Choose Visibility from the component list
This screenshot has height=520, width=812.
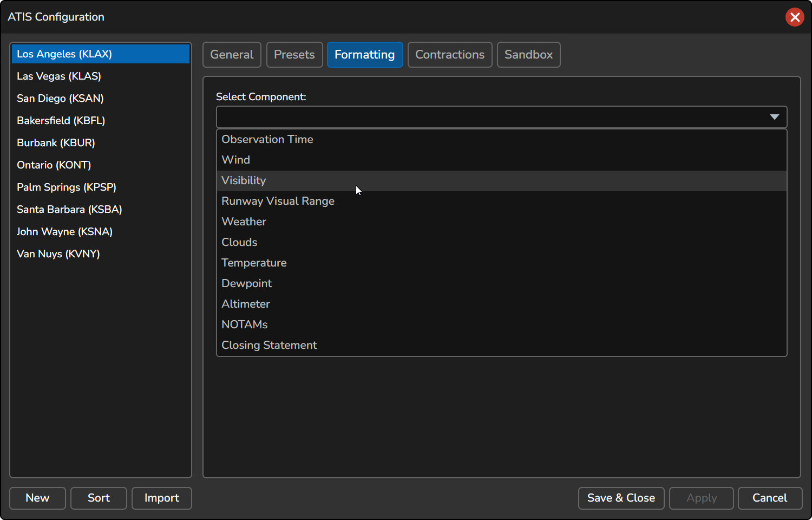(244, 181)
